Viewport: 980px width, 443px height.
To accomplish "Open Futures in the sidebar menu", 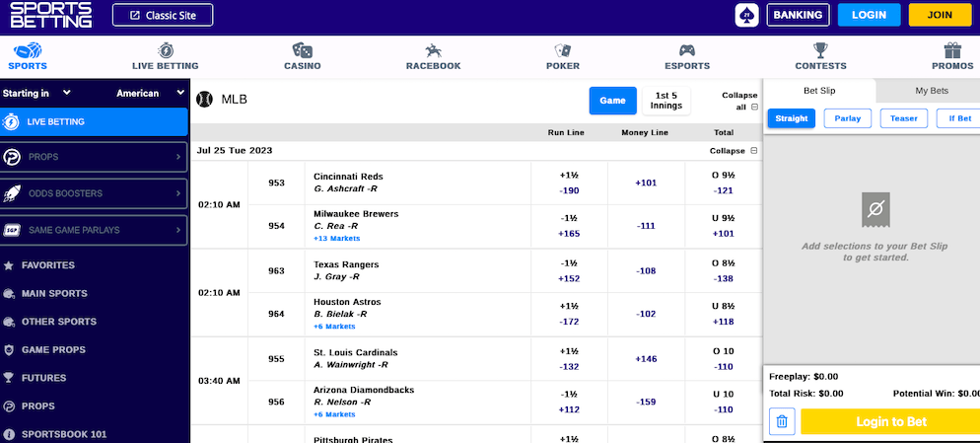I will pos(43,378).
